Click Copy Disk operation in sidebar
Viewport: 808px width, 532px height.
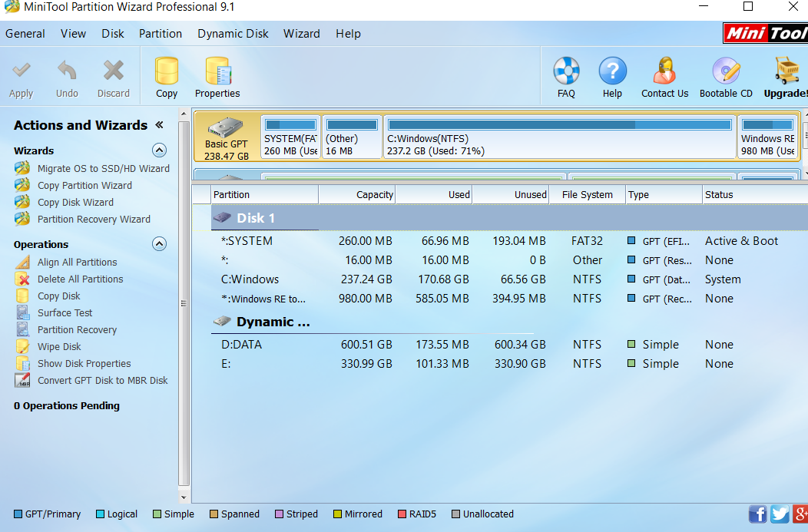coord(58,296)
